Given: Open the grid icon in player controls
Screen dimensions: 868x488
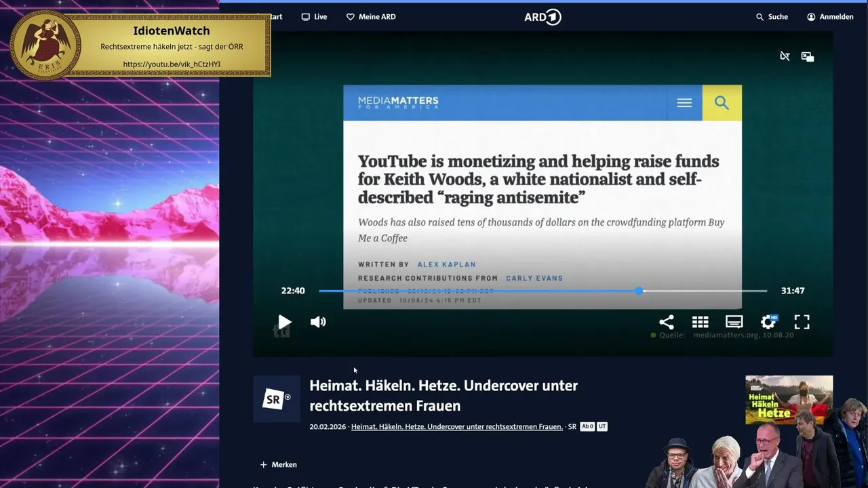Looking at the screenshot, I should (701, 322).
